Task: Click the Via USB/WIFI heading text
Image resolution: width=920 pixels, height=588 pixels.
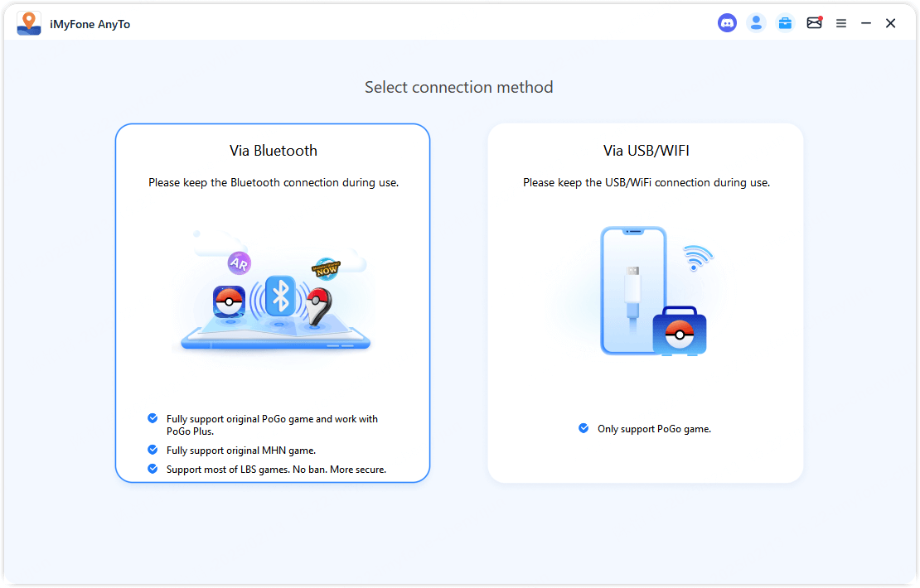Action: coord(646,151)
